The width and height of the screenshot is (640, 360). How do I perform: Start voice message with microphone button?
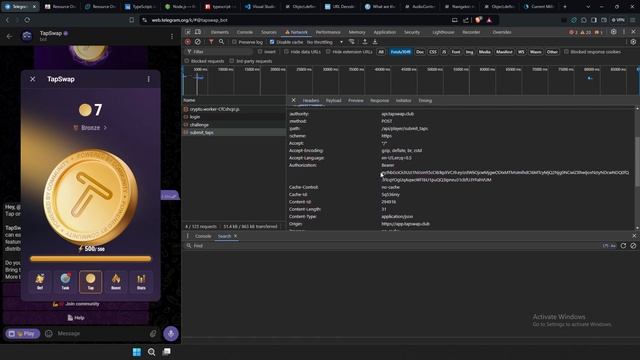tap(171, 333)
